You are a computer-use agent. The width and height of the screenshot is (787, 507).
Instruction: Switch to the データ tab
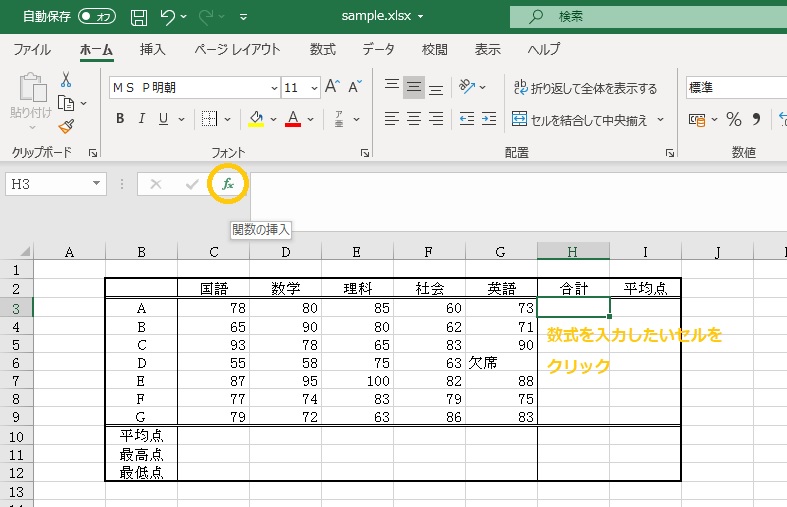(x=378, y=49)
